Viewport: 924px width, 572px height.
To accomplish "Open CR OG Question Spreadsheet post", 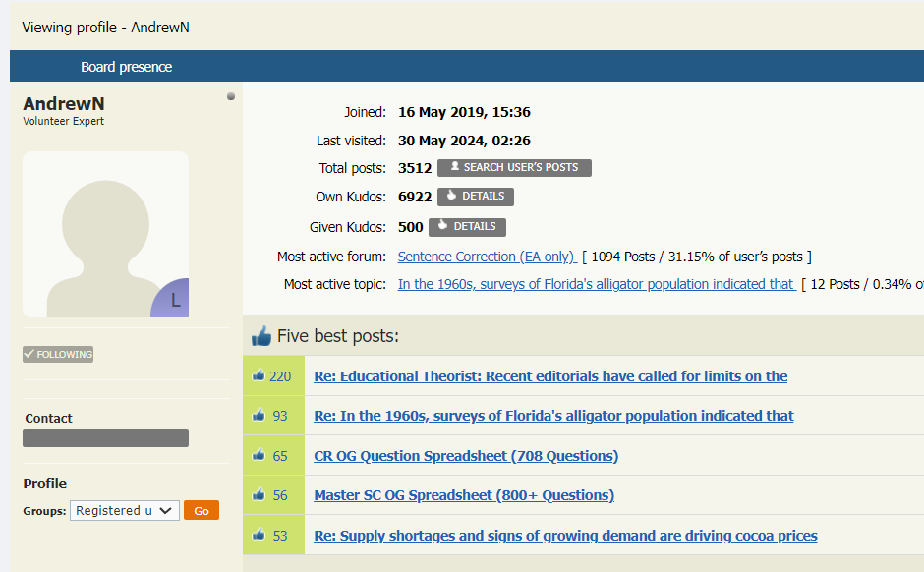I will [x=466, y=456].
